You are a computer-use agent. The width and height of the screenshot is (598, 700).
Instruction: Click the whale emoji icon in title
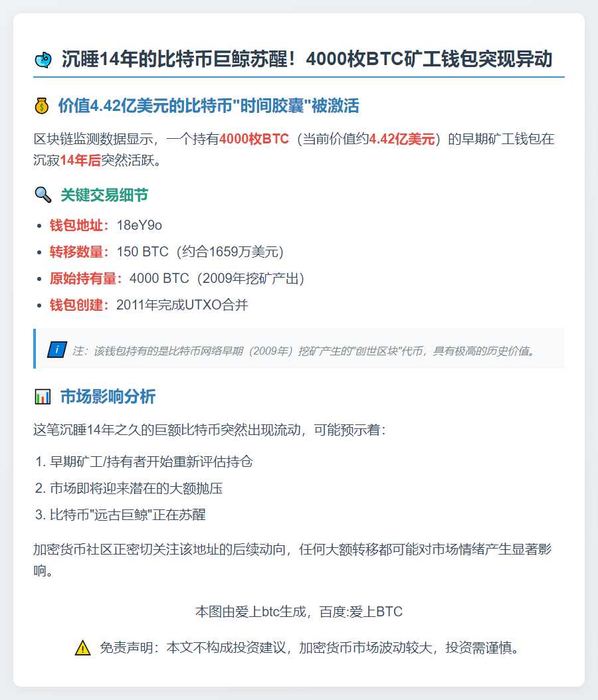[43, 60]
